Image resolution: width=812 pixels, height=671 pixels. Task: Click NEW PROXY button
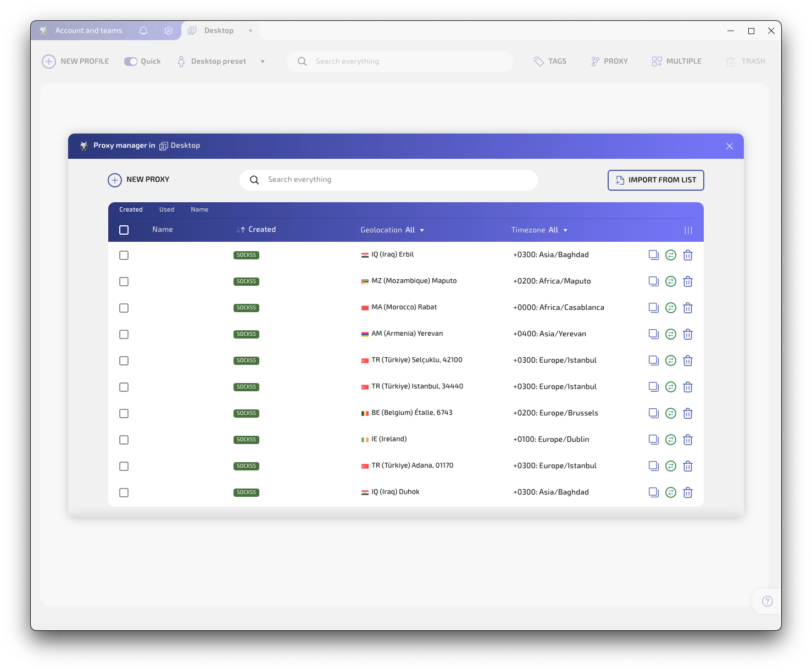[138, 180]
